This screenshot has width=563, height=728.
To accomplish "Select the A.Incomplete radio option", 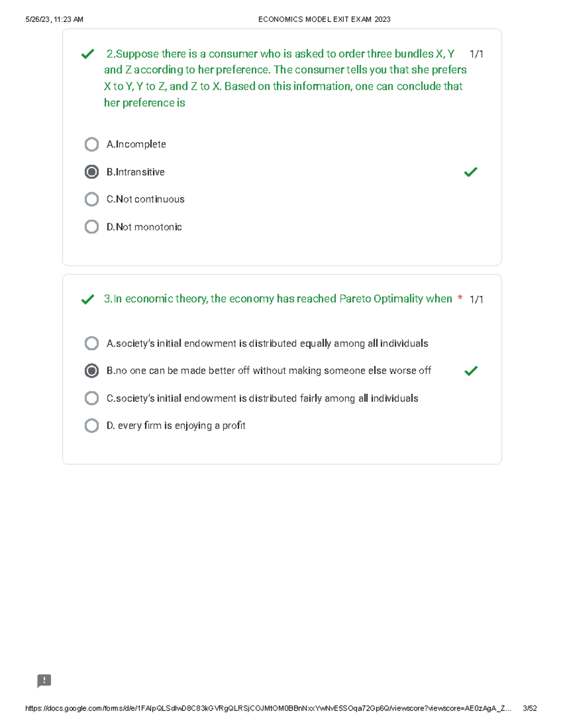I will pyautogui.click(x=91, y=144).
